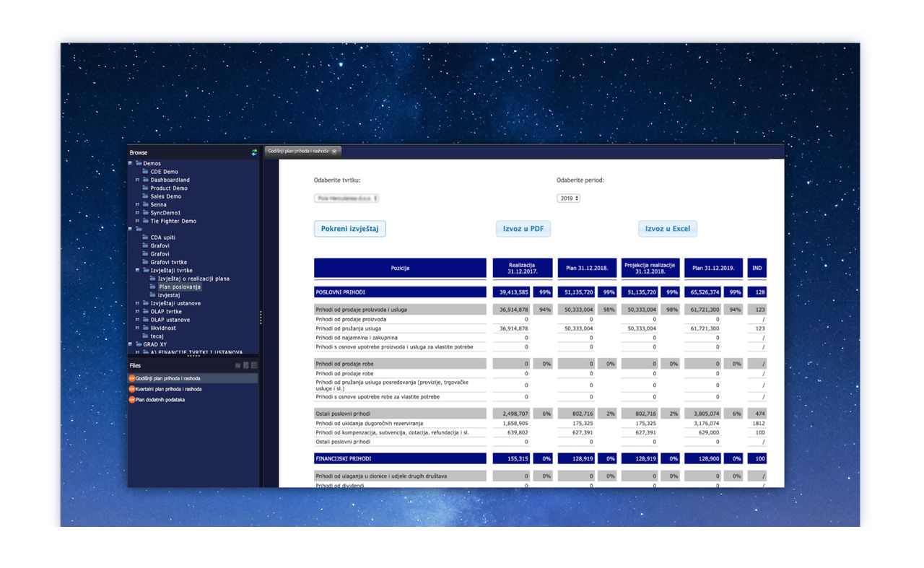Click the folder icon next to CDE Demo
Viewport: 924px width, 568px height.
point(145,172)
